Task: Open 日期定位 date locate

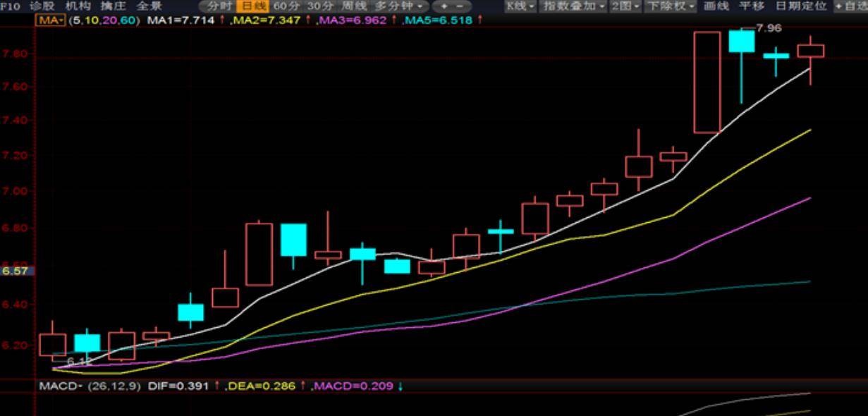Action: click(x=801, y=6)
